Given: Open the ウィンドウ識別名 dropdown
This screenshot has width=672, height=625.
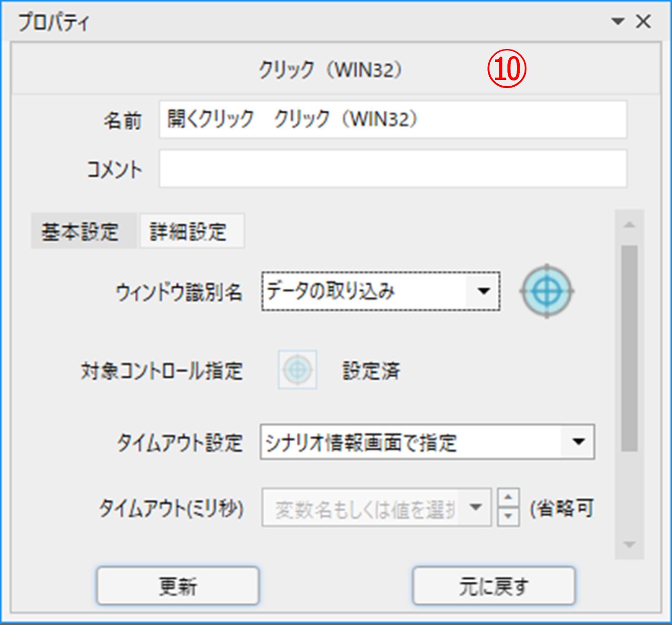Looking at the screenshot, I should (484, 291).
